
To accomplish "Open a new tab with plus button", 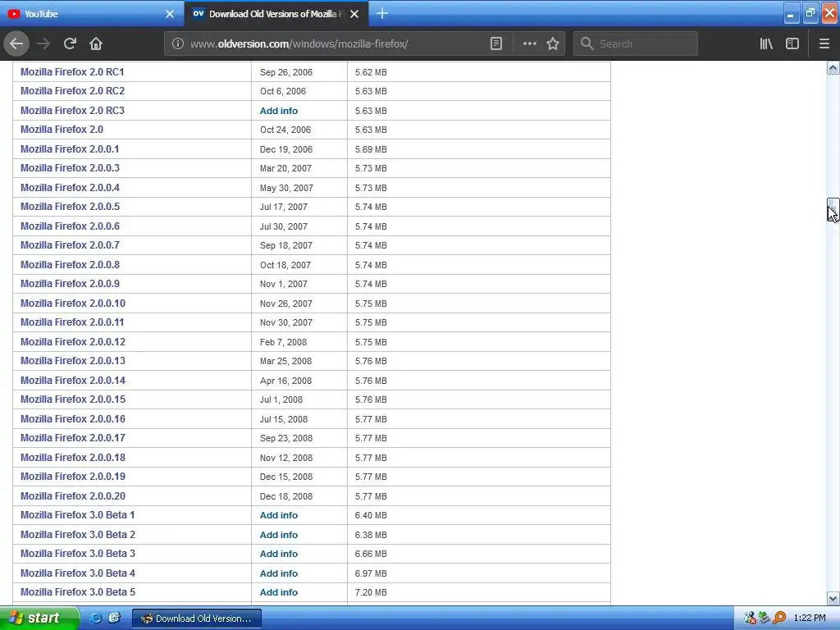I will pyautogui.click(x=382, y=13).
